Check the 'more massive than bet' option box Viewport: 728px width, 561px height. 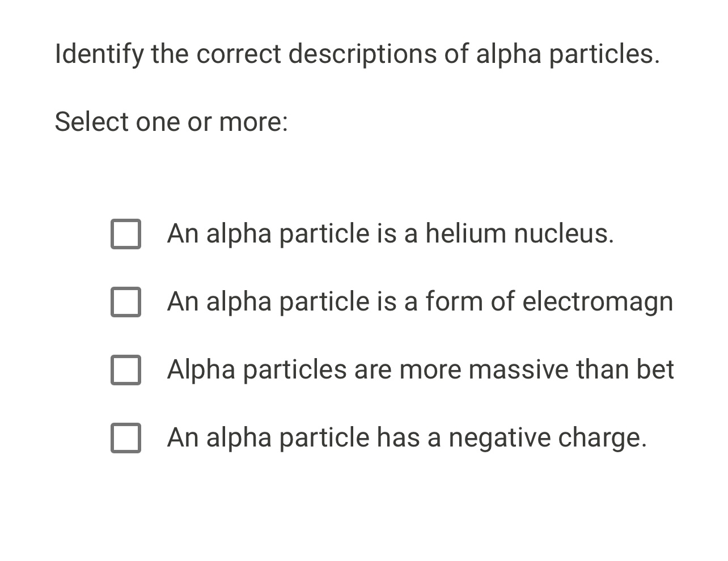126,370
